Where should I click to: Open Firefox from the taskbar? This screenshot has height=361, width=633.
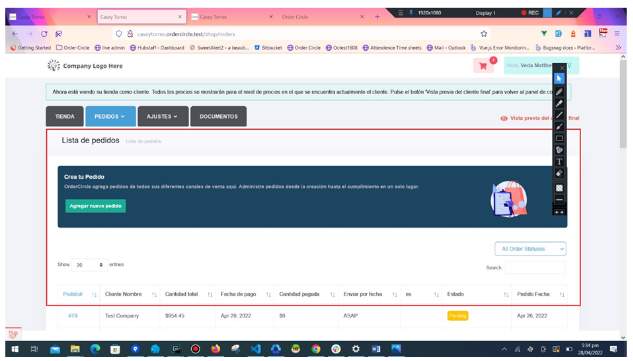pyautogui.click(x=216, y=349)
